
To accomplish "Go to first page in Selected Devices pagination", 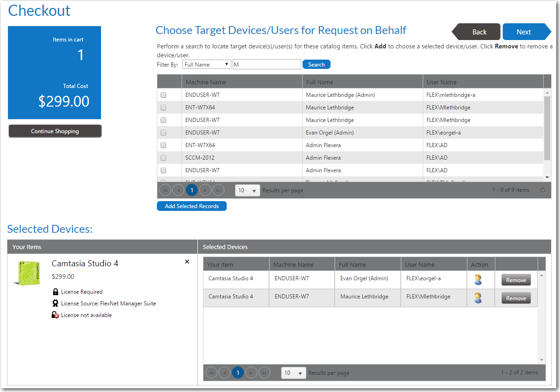I will 211,372.
